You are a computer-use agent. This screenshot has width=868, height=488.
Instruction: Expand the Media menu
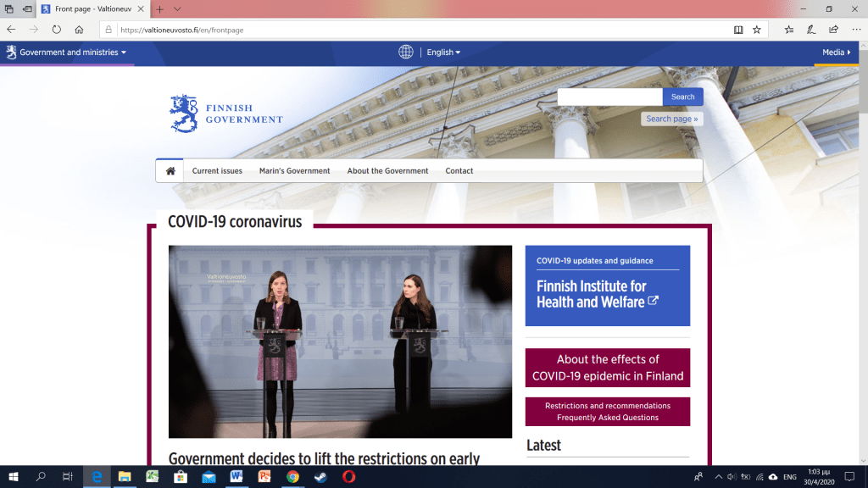click(x=836, y=53)
